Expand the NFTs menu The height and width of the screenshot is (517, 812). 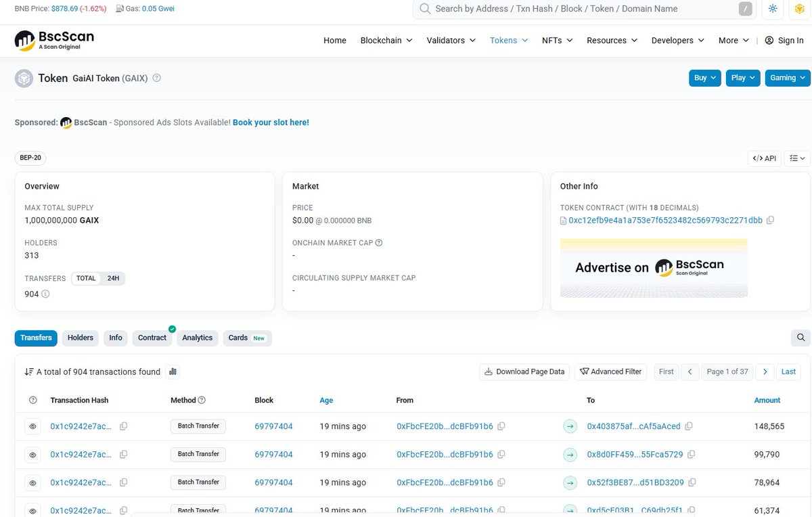click(x=557, y=41)
